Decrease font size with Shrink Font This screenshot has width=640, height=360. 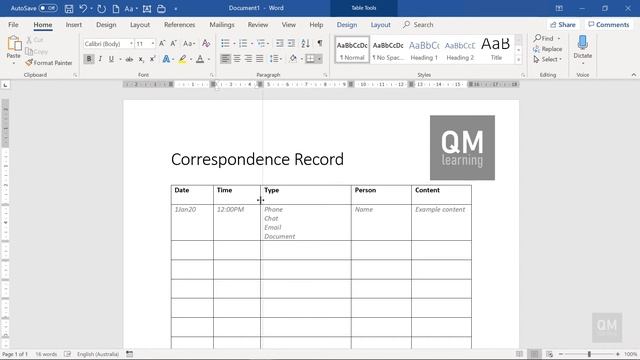point(173,43)
